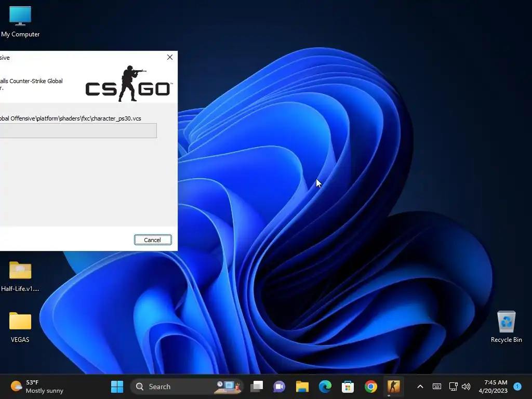
Task: Click the installation progress bar
Action: pyautogui.click(x=78, y=130)
